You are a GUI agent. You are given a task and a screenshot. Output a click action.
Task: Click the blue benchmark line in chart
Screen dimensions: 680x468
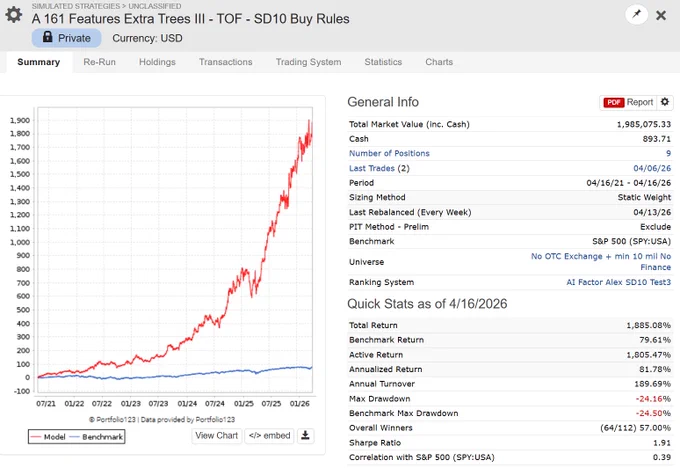(x=173, y=376)
